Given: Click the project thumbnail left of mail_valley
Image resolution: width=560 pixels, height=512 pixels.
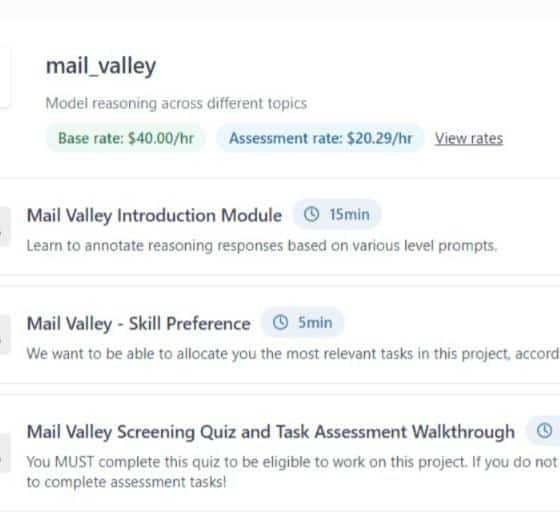Looking at the screenshot, I should (4, 77).
